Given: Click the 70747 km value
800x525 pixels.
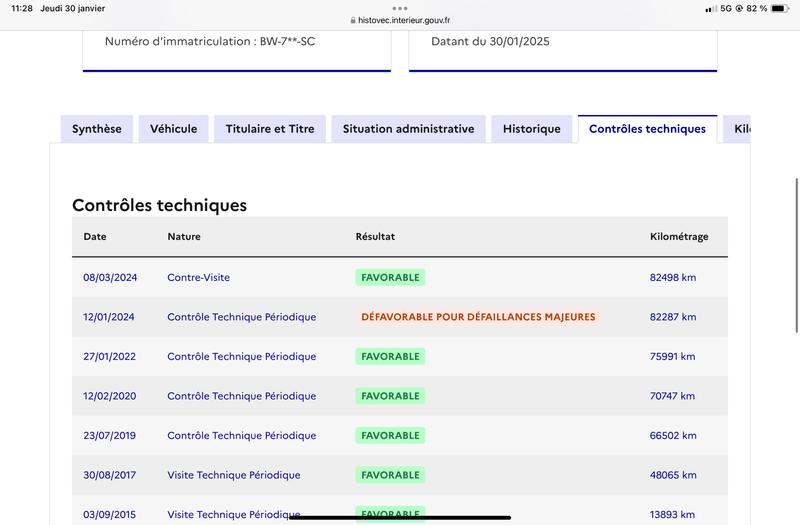Looking at the screenshot, I should click(672, 396).
